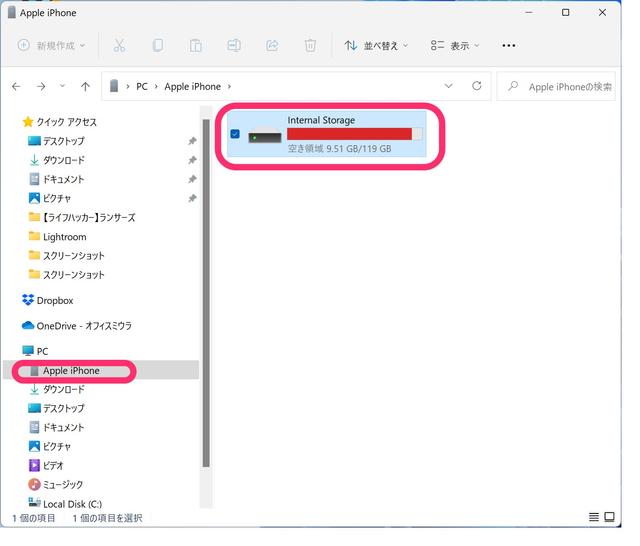This screenshot has width=640, height=546.
Task: Click the Internal Storage capacity bar
Action: pos(355,134)
